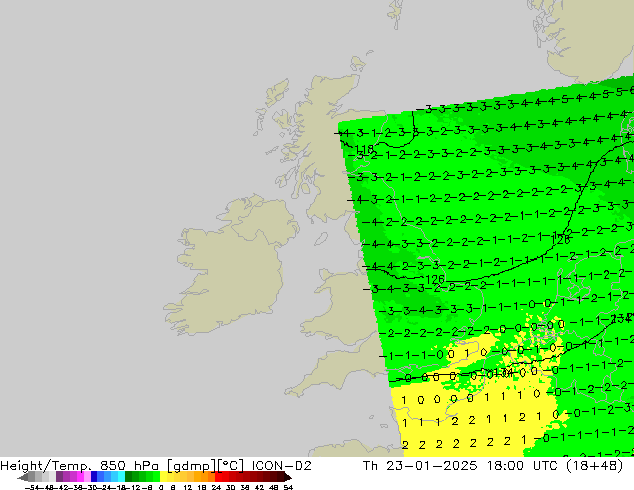Pick the yellow swatch on the temperature scale
Screen dimensions: 634x490
[163, 477]
